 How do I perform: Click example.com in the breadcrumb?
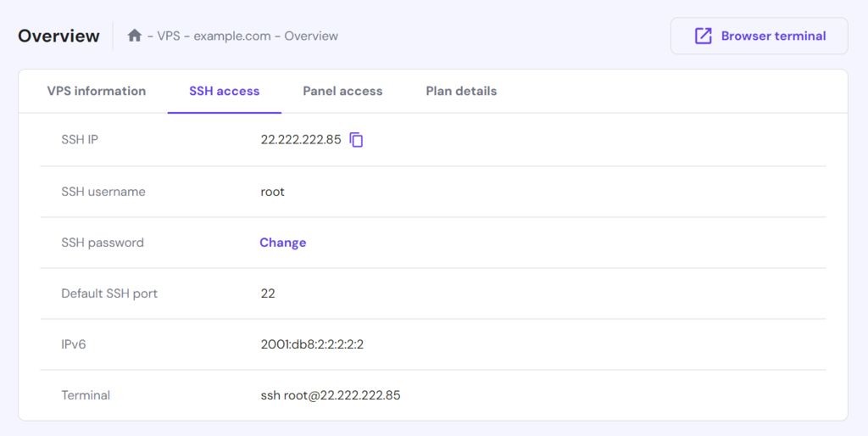pyautogui.click(x=232, y=36)
